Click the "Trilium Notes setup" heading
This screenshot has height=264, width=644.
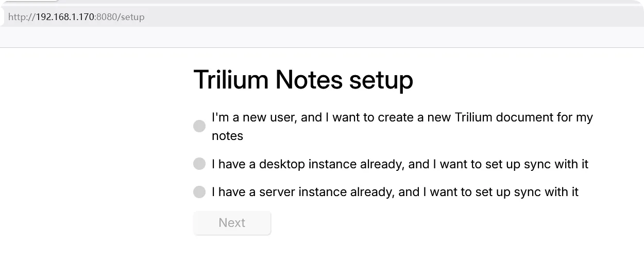(303, 80)
